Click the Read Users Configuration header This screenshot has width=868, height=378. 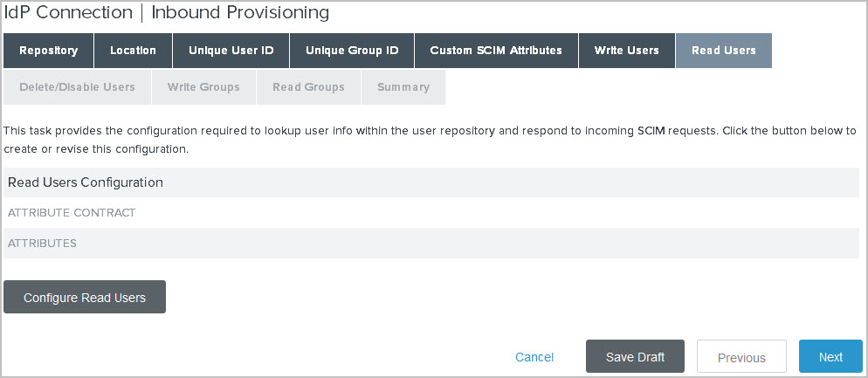[86, 182]
